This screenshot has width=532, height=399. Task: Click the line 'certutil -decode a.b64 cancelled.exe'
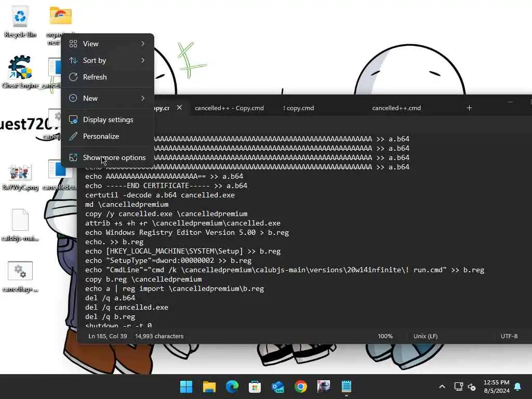[160, 195]
